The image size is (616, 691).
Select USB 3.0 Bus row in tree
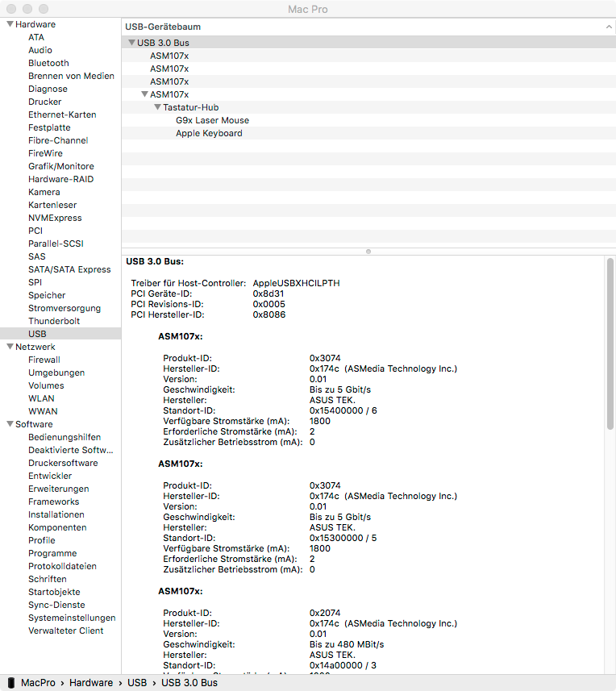tap(368, 43)
